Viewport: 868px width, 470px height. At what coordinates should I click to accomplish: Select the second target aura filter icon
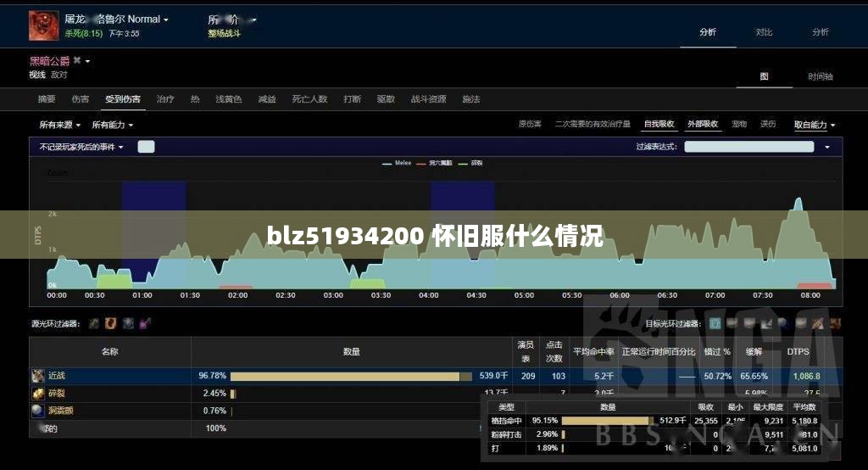click(x=732, y=323)
